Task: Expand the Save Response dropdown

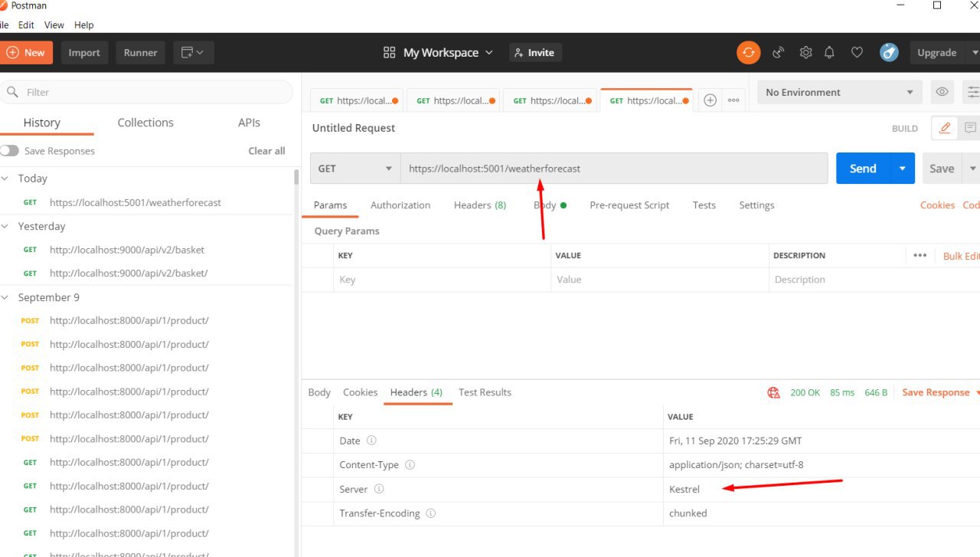Action: pos(976,392)
